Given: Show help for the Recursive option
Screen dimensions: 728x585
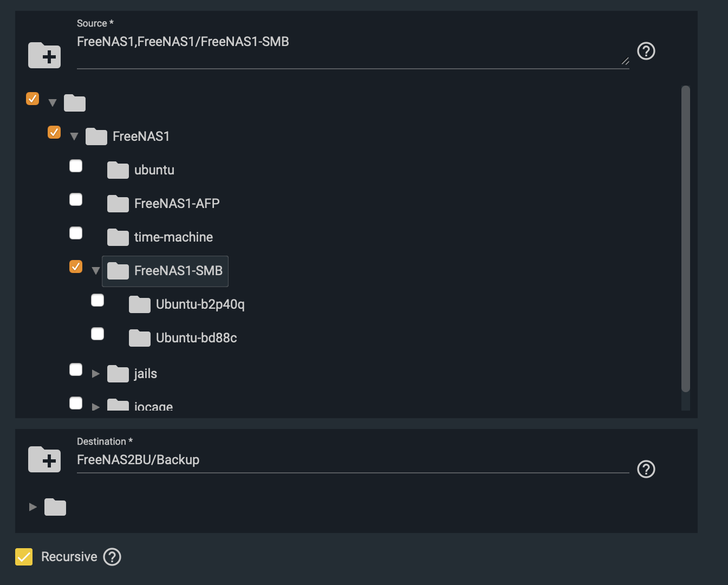Looking at the screenshot, I should [x=112, y=557].
